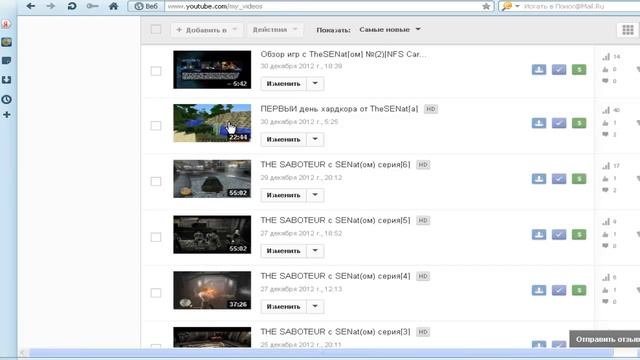This screenshot has width=640, height=360.
Task: Open THE SABOTEUR серия[5] title link
Action: (335, 220)
